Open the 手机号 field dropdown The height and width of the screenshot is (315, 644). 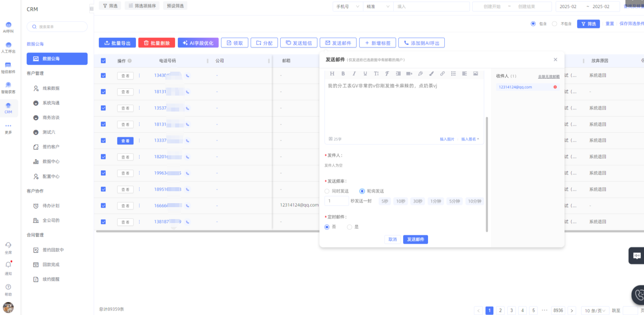click(347, 7)
